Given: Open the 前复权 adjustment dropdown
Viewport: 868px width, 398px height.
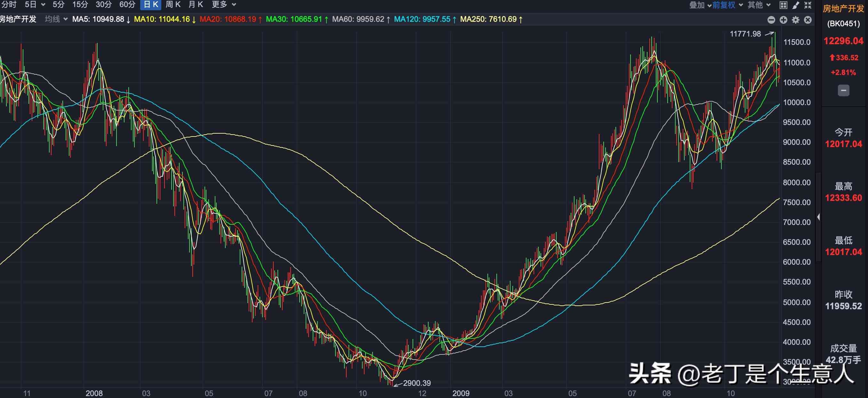Looking at the screenshot, I should coord(727,5).
